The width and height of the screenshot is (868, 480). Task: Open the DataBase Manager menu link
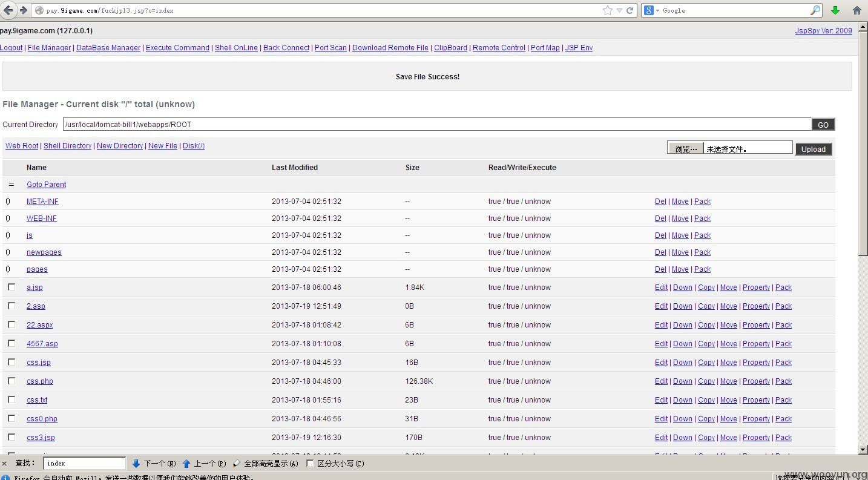[108, 48]
